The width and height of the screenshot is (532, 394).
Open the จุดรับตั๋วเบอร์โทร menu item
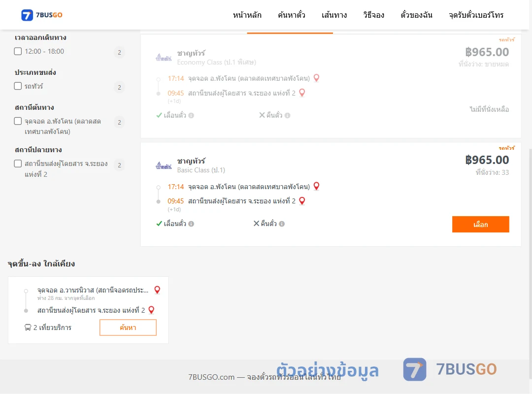pos(476,15)
